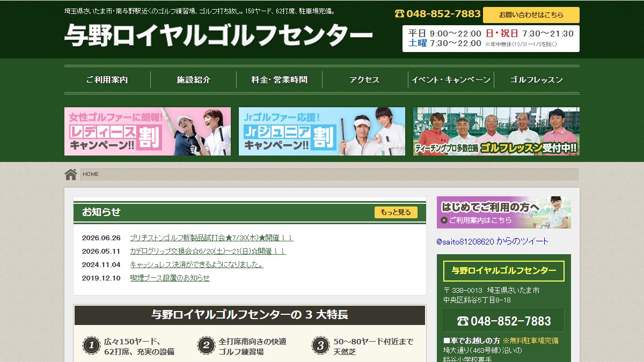Image resolution: width=644 pixels, height=362 pixels.
Task: Click the home icon in the breadcrumb
Action: pyautogui.click(x=71, y=174)
